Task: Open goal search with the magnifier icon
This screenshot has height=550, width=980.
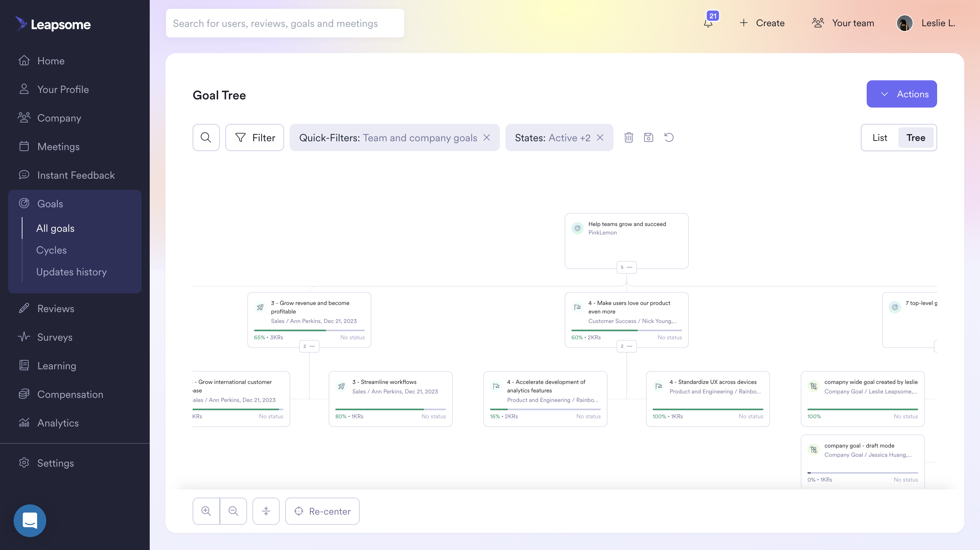Action: [206, 137]
